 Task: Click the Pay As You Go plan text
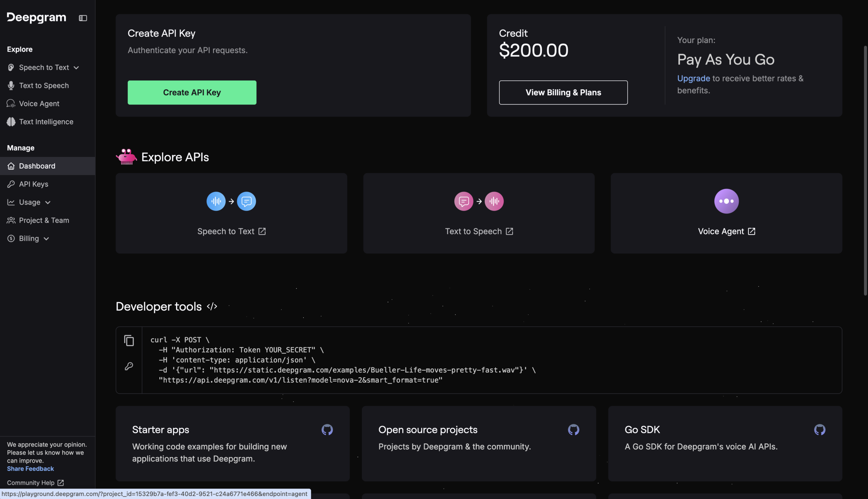(x=726, y=60)
